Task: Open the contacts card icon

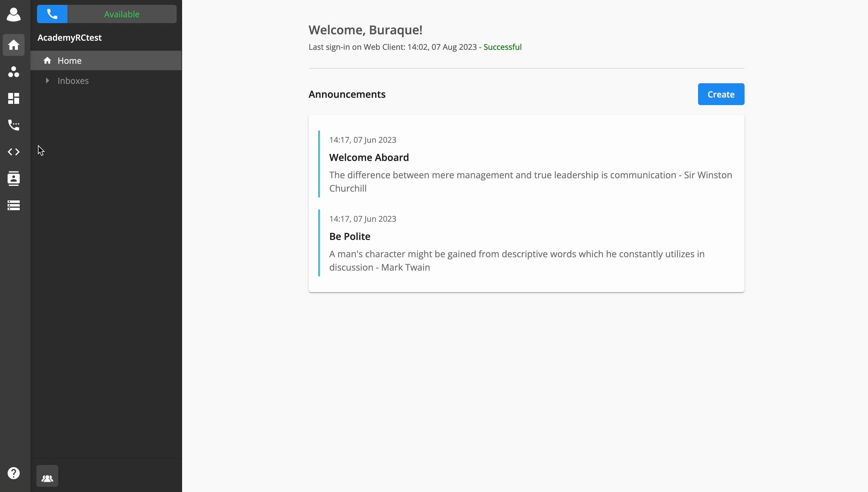Action: click(x=13, y=178)
